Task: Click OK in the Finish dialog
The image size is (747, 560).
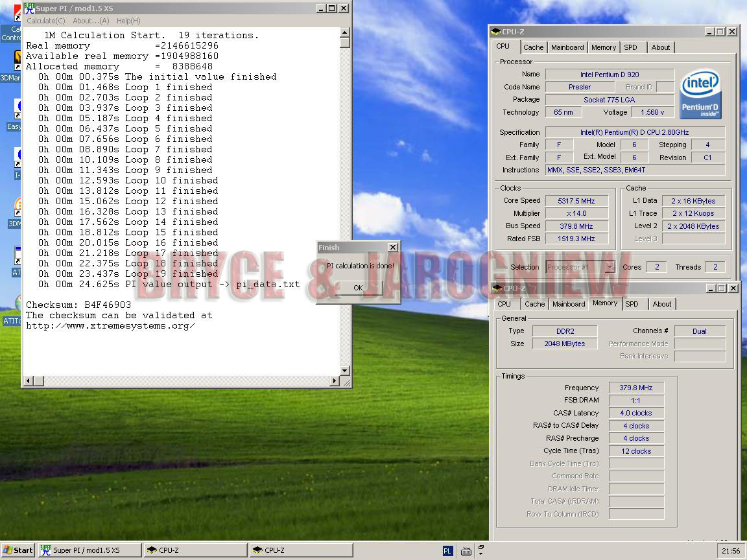Action: [x=358, y=288]
